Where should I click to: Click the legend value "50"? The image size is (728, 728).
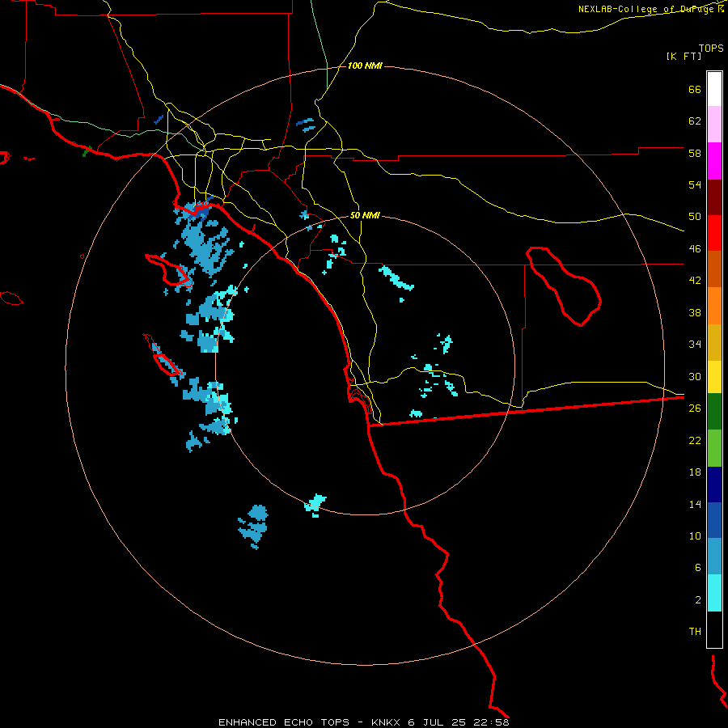pos(695,217)
